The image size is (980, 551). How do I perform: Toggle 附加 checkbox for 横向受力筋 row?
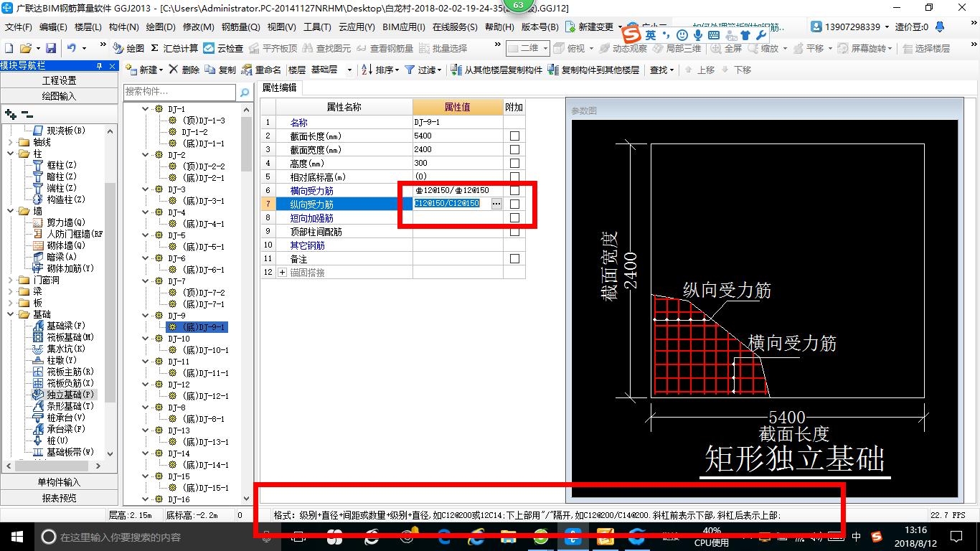point(514,190)
